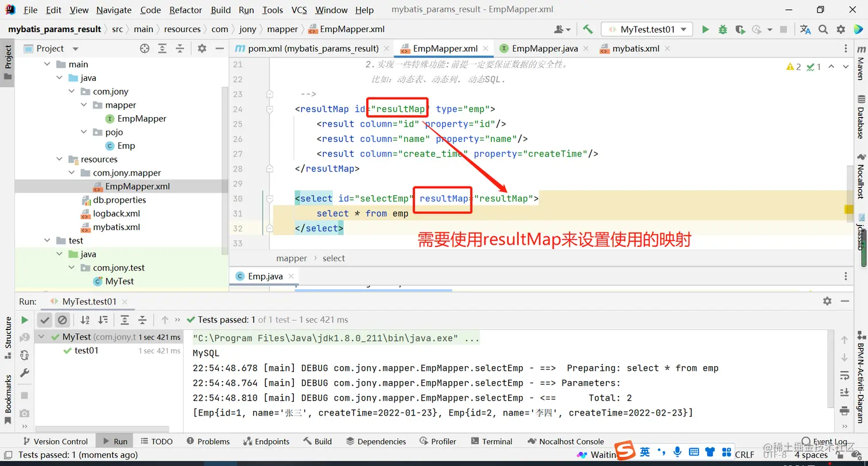
Task: Toggle Sort by Duration in test results
Action: click(x=103, y=320)
